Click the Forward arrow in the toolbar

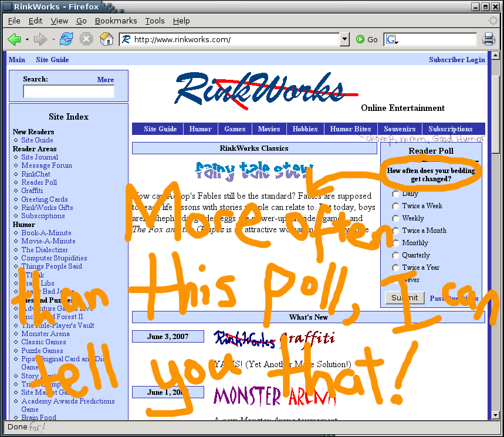click(x=40, y=39)
